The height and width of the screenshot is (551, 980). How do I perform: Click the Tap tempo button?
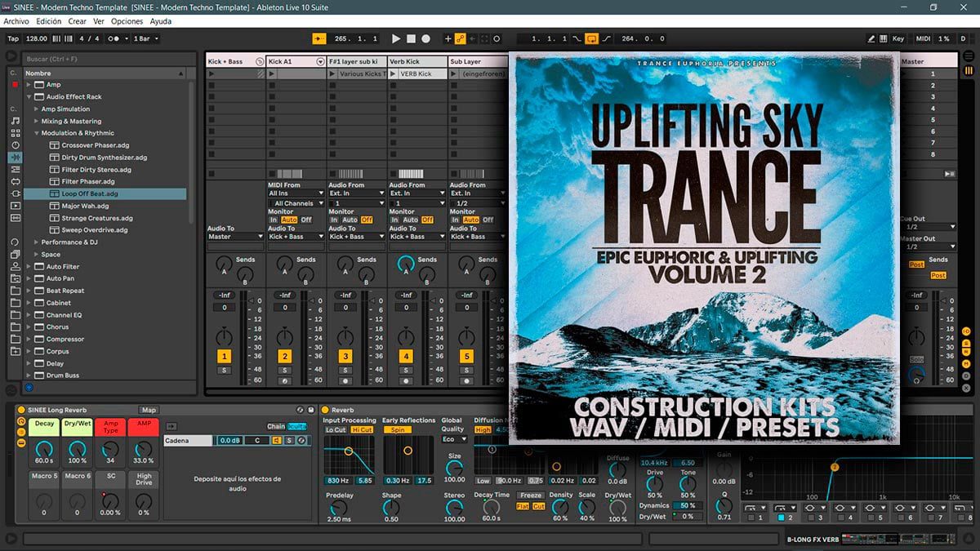[x=13, y=38]
